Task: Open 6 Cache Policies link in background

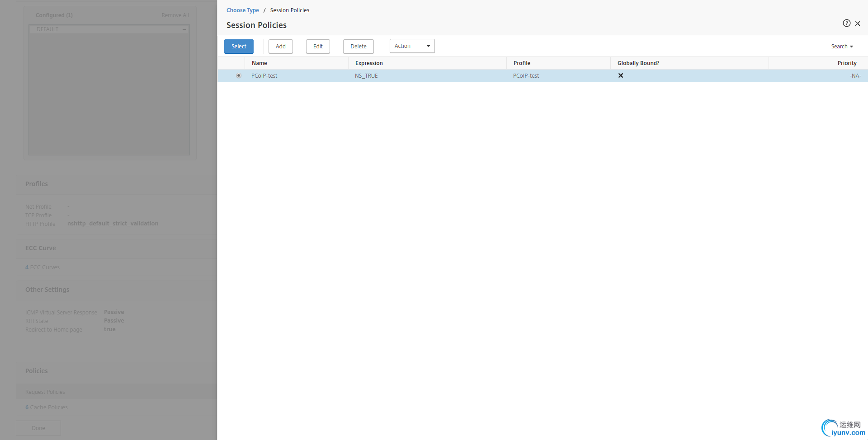Action: pos(47,407)
